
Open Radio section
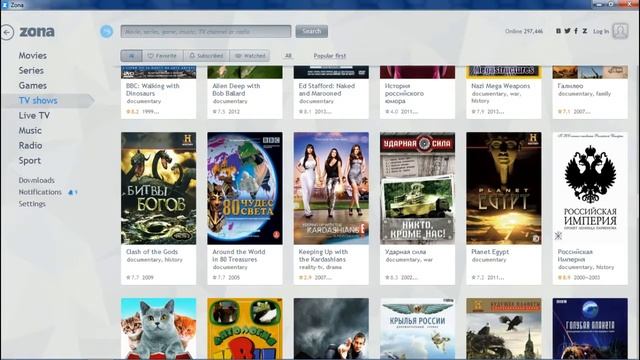pos(30,146)
